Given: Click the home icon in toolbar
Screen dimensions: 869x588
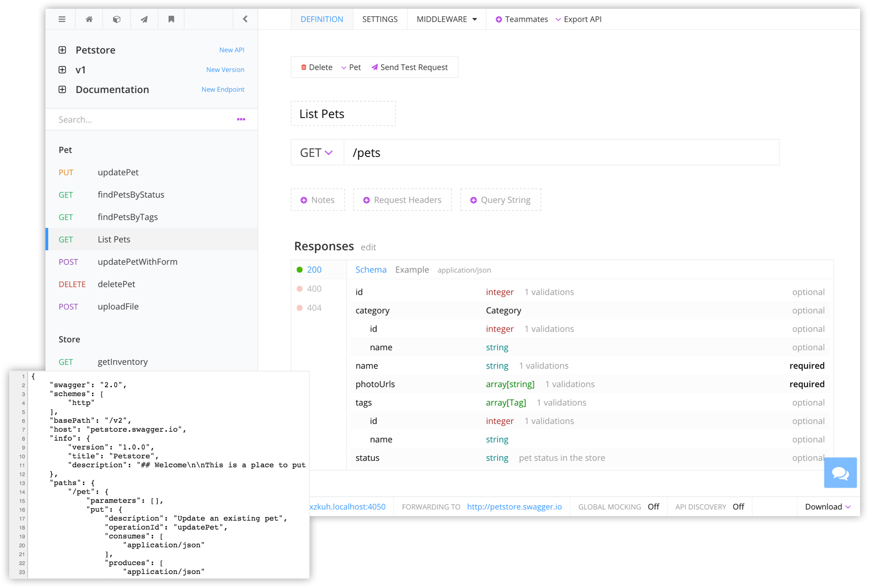Looking at the screenshot, I should tap(89, 19).
